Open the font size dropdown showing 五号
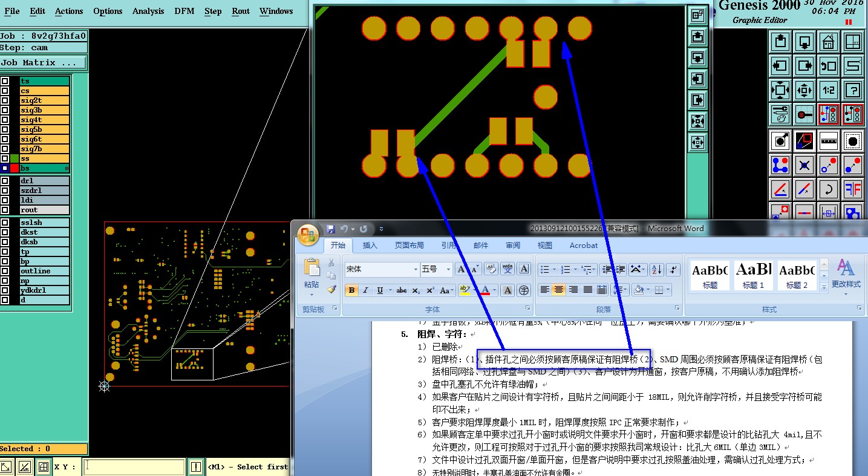The width and height of the screenshot is (868, 476). pyautogui.click(x=448, y=269)
